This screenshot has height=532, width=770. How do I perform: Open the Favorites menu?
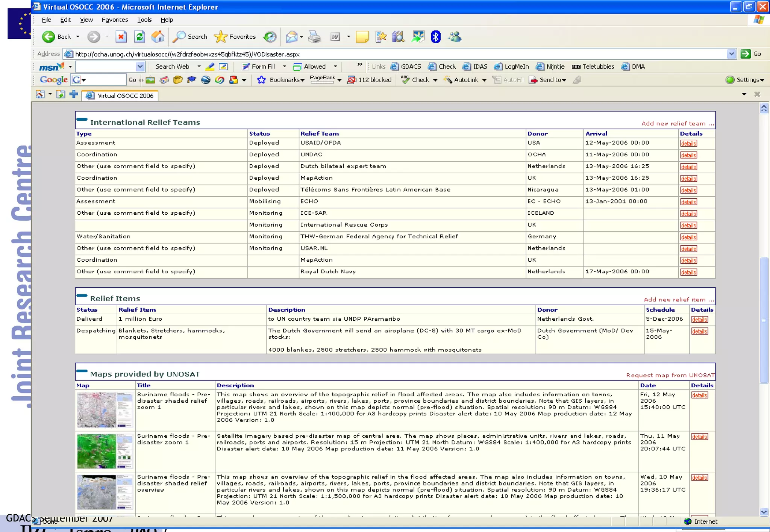(115, 20)
